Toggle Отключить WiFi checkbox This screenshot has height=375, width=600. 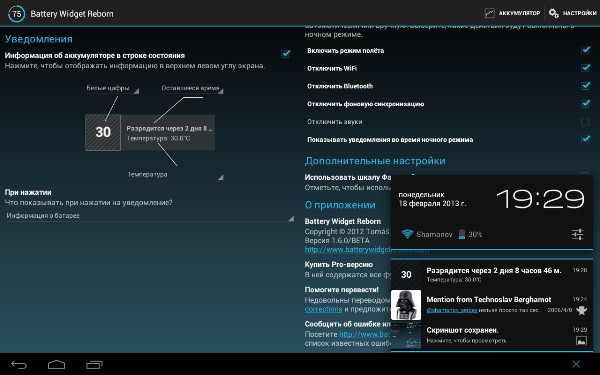tap(585, 68)
